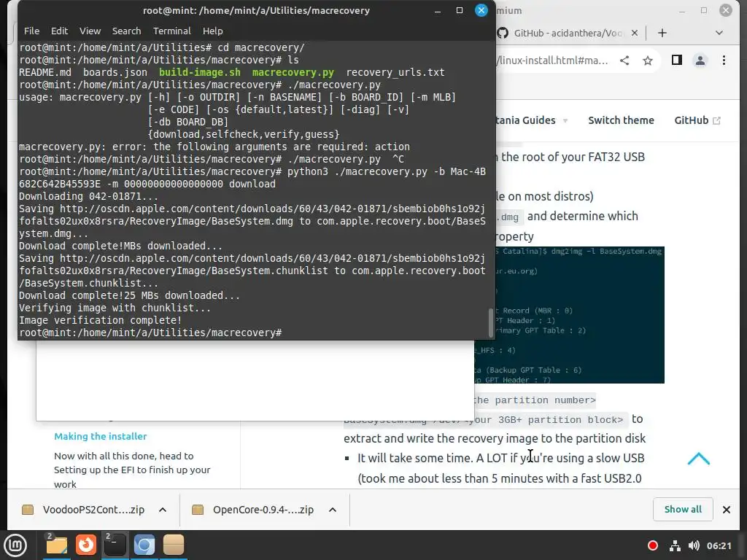Close the GitHub acidanthera browser tab
Viewport: 747px width, 560px height.
click(x=635, y=33)
